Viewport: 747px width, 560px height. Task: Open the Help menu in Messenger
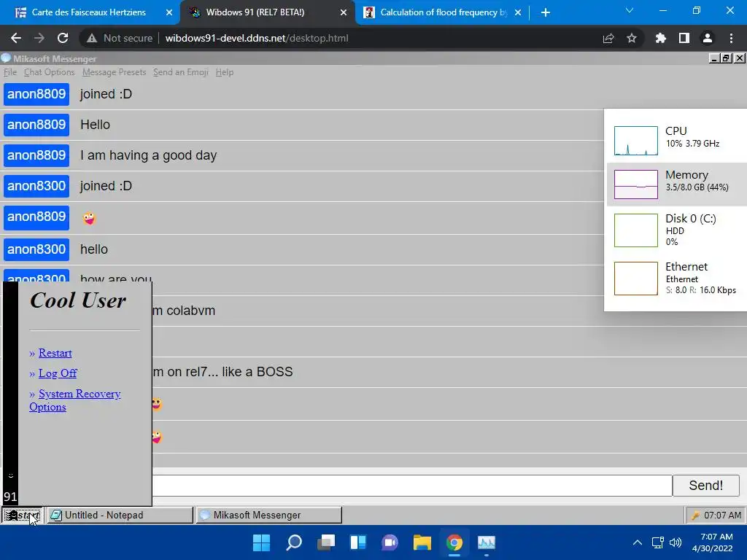pos(225,72)
